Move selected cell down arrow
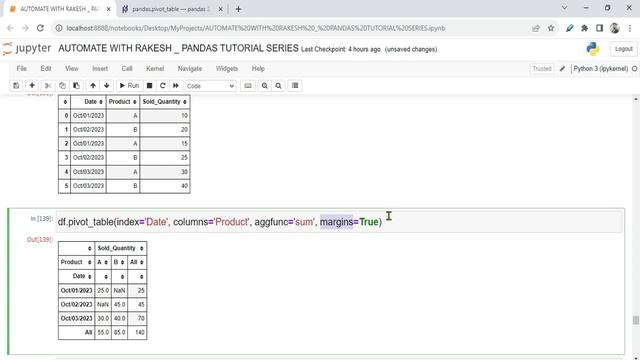Screen dimensions: 640x360 (107, 86)
